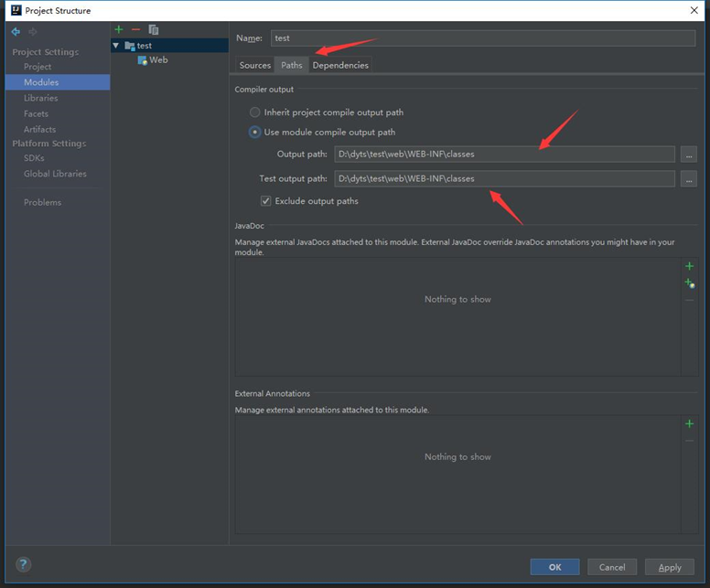Add a JavaDoc path with plus icon
The width and height of the screenshot is (710, 588).
(689, 266)
